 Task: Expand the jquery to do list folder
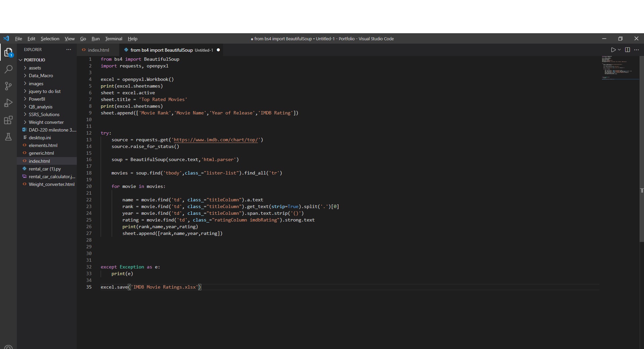pyautogui.click(x=47, y=91)
